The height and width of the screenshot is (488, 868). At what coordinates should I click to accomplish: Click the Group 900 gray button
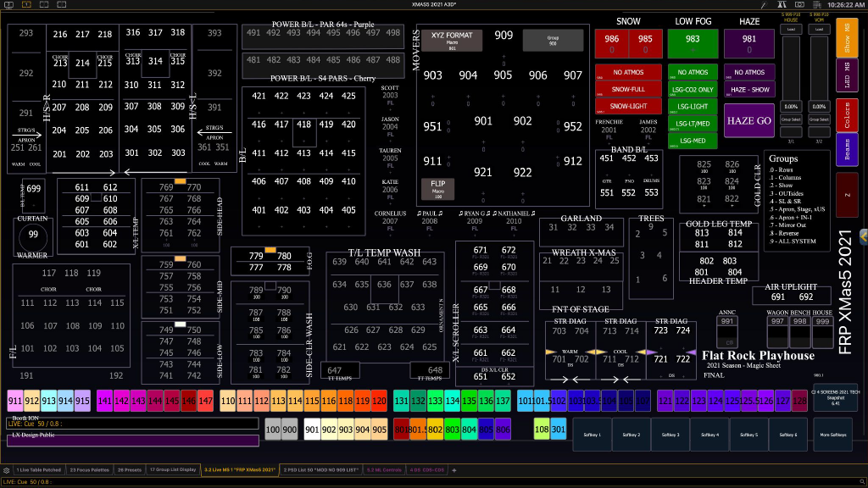point(553,41)
